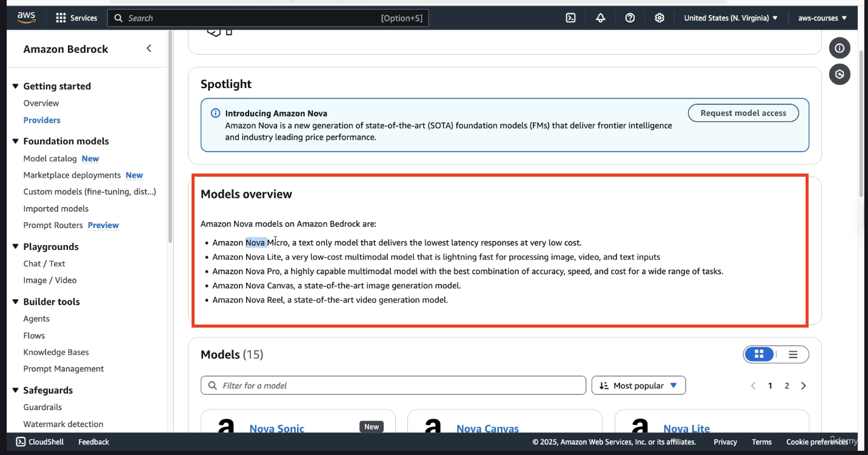This screenshot has height=455, width=868.
Task: Open the CloudShell icon in top bar
Action: pos(570,18)
